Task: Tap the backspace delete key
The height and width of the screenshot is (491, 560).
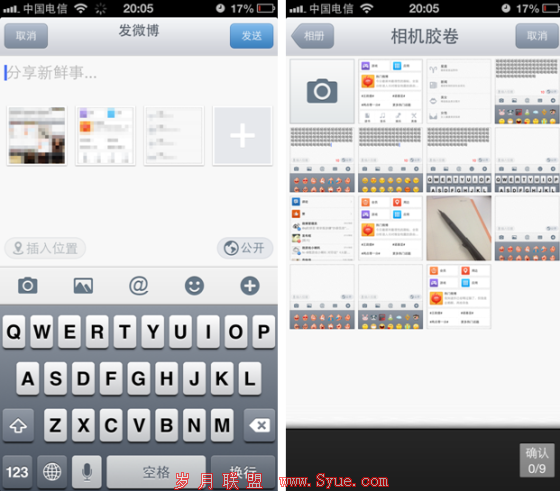Action: 259,425
